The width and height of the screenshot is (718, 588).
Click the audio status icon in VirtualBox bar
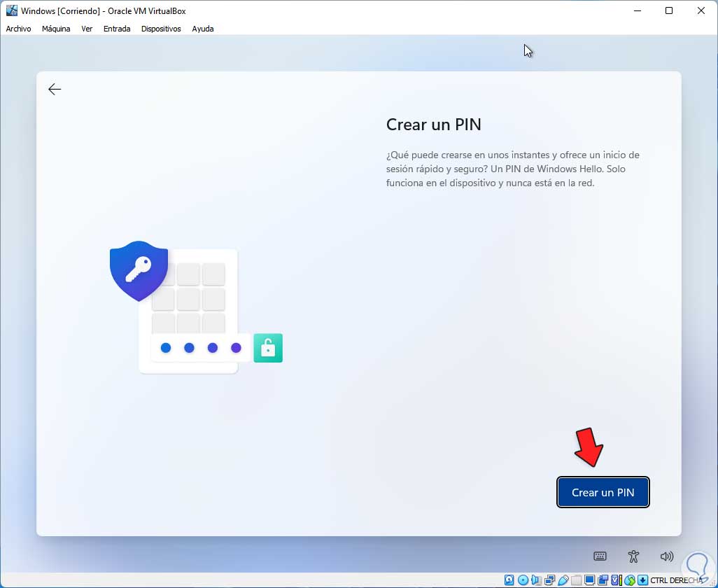pyautogui.click(x=536, y=580)
